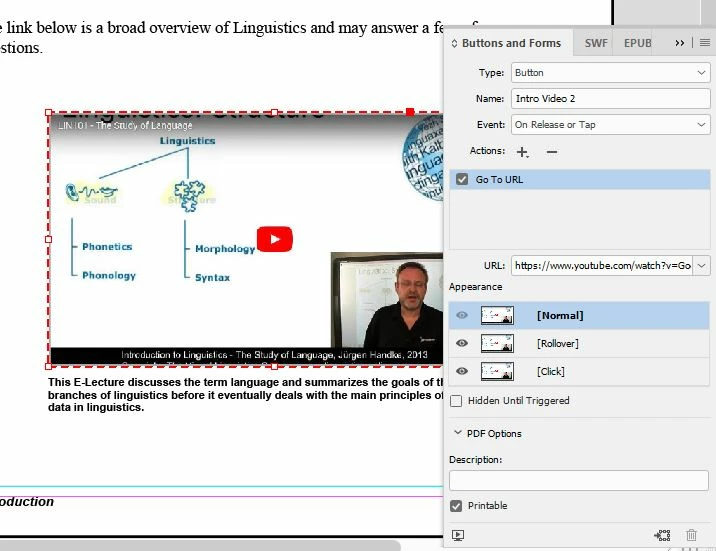The height and width of the screenshot is (551, 716).
Task: Click the double-arrow to show more panel tabs
Action: tap(679, 43)
